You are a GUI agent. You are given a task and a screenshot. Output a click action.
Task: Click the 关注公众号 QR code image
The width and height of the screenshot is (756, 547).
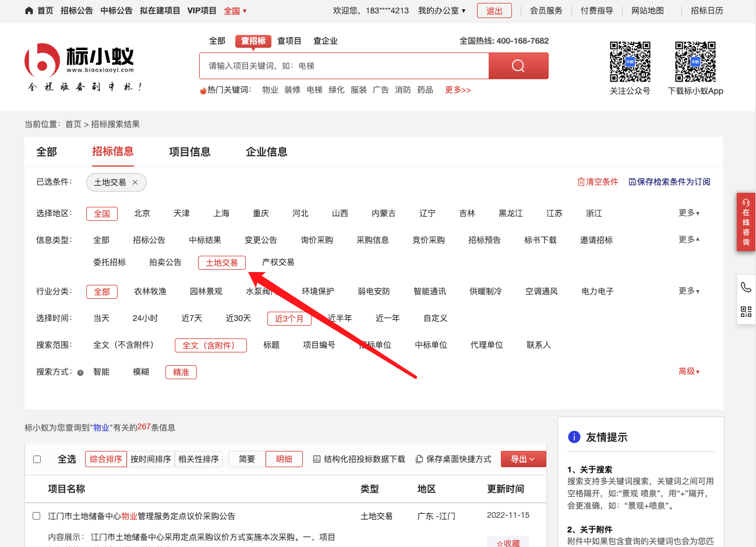pos(630,62)
